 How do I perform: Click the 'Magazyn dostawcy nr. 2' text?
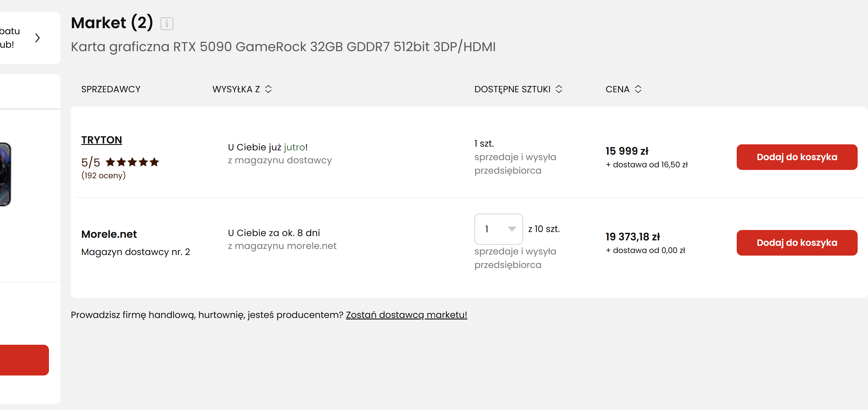[136, 252]
